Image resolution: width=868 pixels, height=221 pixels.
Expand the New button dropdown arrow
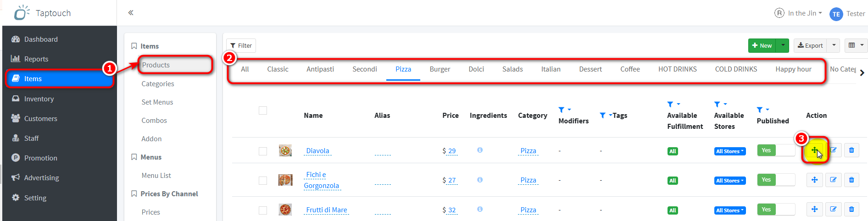(x=783, y=45)
